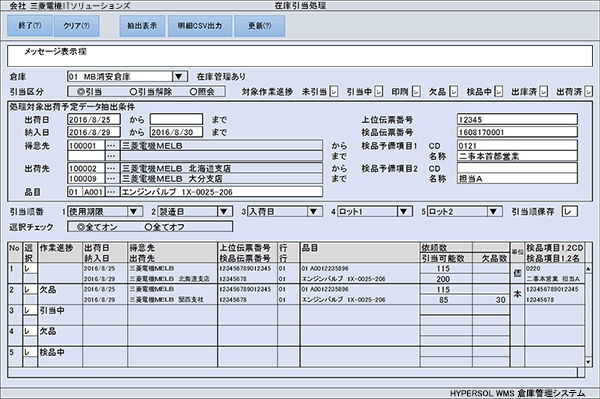Screen dimensions: 600x399
Task: Click the メッセージ表示欄 message area
Action: point(300,56)
